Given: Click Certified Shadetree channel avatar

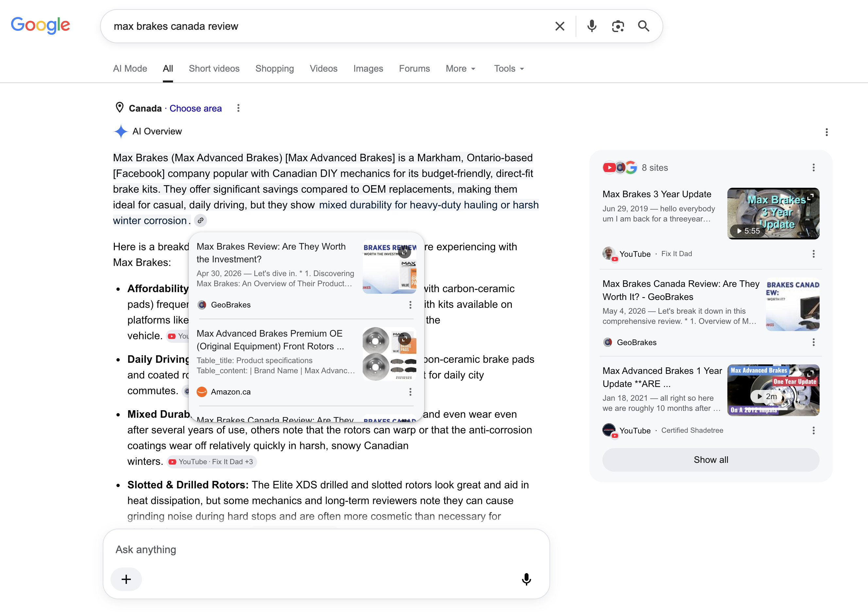Looking at the screenshot, I should pyautogui.click(x=609, y=430).
